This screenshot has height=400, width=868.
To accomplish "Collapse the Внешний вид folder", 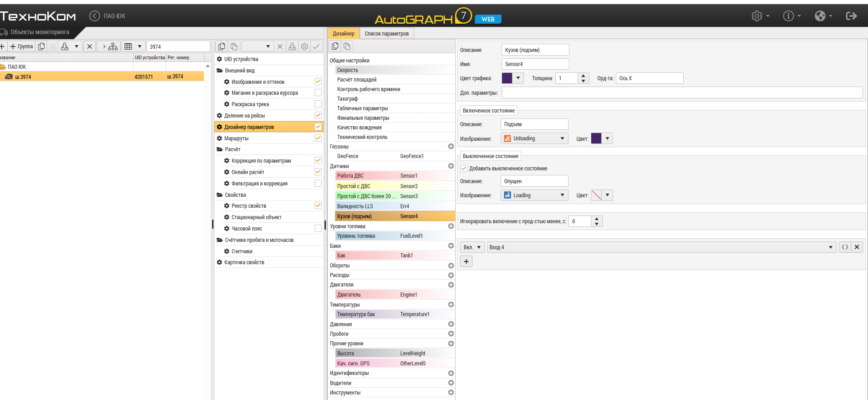I will coord(219,71).
